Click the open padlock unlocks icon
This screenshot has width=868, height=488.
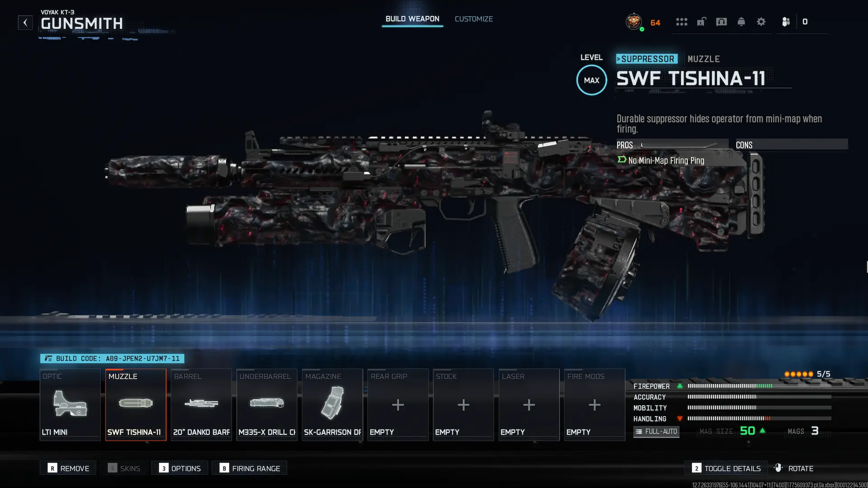(x=701, y=22)
